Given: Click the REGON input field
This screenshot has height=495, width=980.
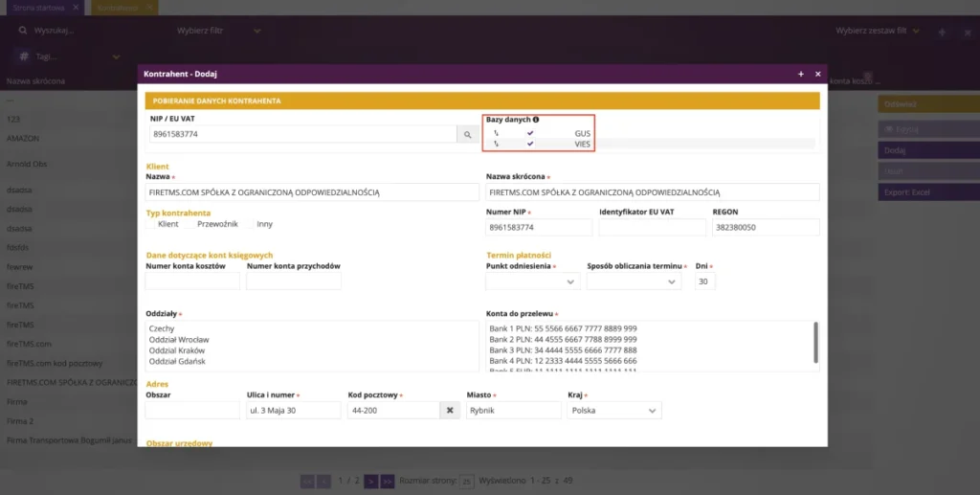Looking at the screenshot, I should pyautogui.click(x=766, y=228).
